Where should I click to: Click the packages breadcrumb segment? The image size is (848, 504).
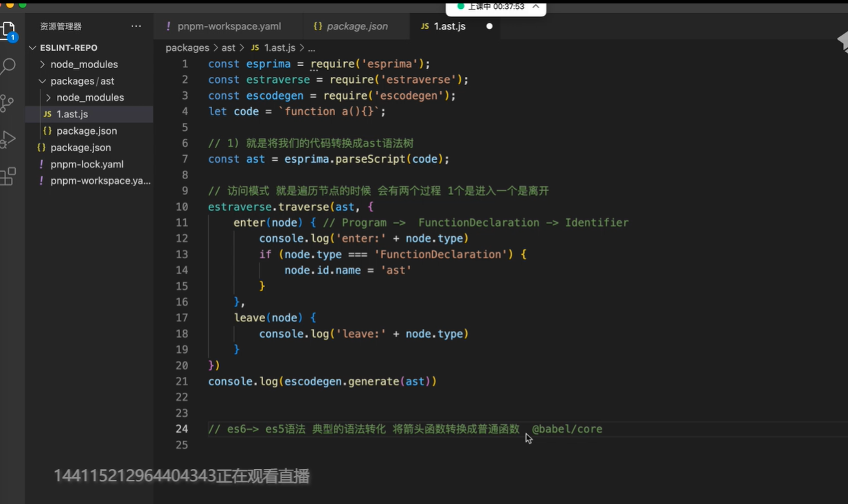click(187, 48)
